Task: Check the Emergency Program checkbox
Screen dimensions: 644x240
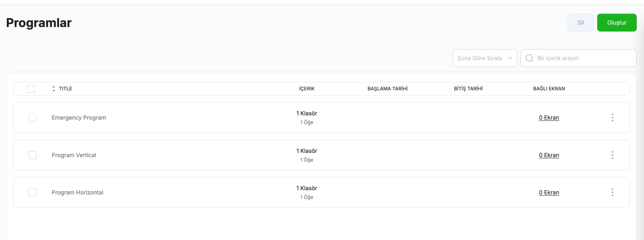Action: coord(32,117)
